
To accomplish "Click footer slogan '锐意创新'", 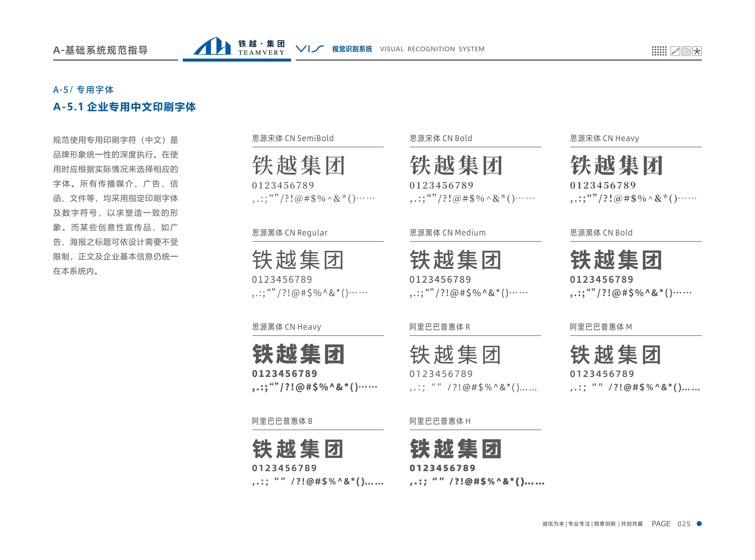I will [x=605, y=524].
